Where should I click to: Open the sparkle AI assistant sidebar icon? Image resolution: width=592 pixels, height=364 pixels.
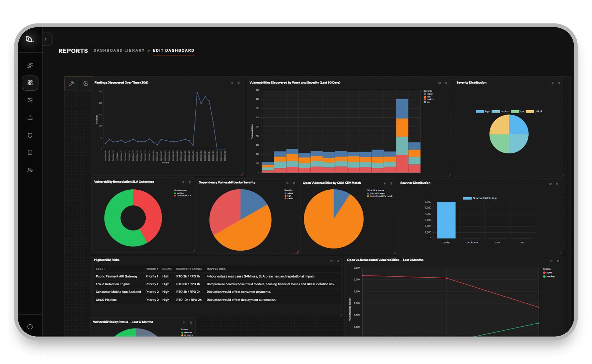[x=30, y=66]
